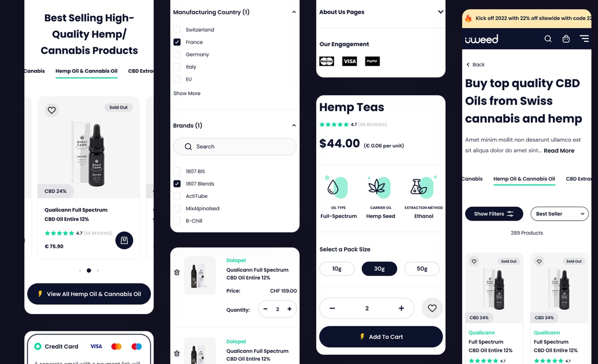Toggle the France manufacturing country checkbox
Screen dimensions: 598x364
[x=177, y=42]
